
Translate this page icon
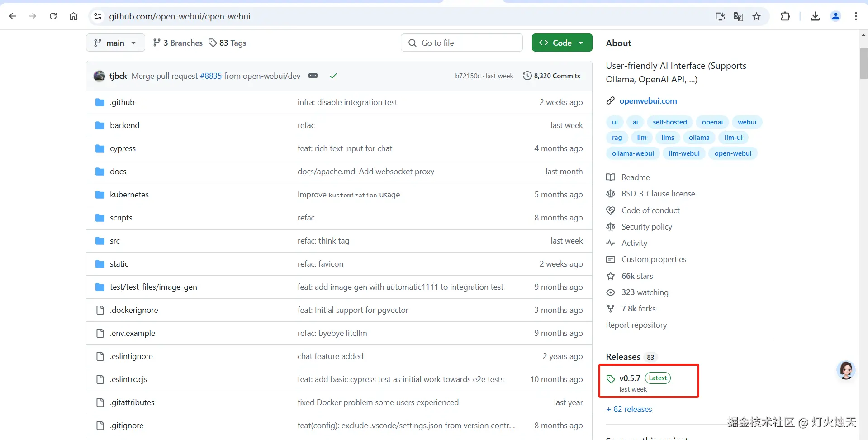click(738, 16)
